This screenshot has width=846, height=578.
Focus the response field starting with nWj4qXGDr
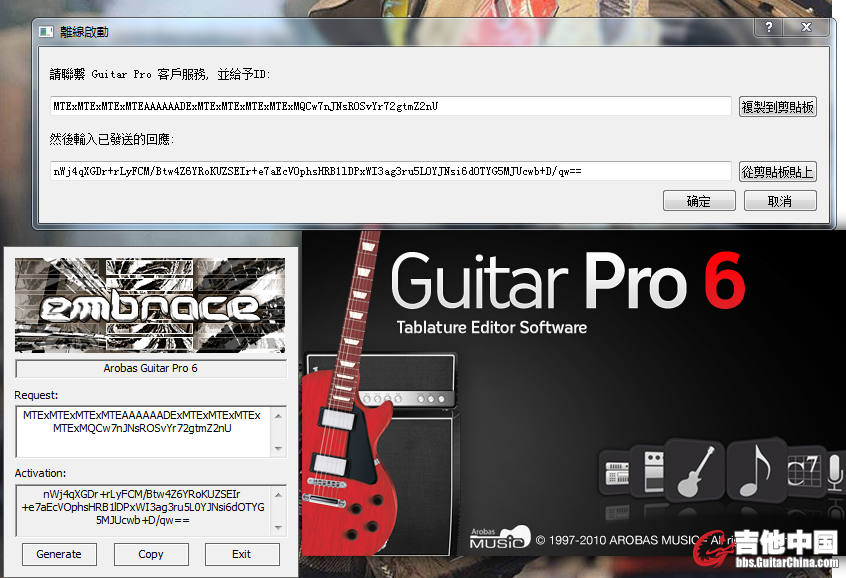point(391,171)
